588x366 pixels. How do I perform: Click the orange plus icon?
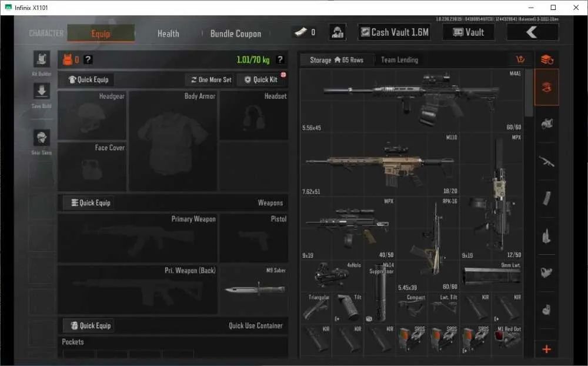546,349
